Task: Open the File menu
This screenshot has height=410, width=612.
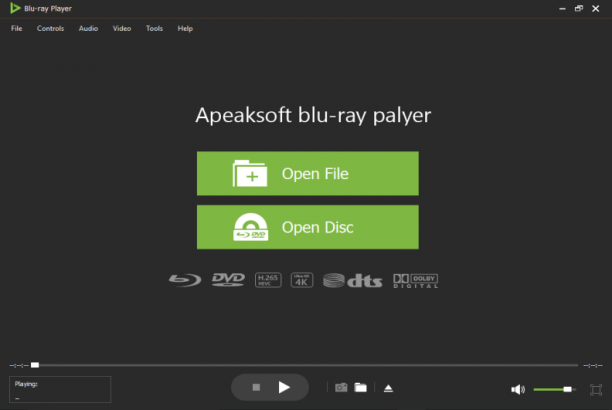Action: tap(16, 29)
